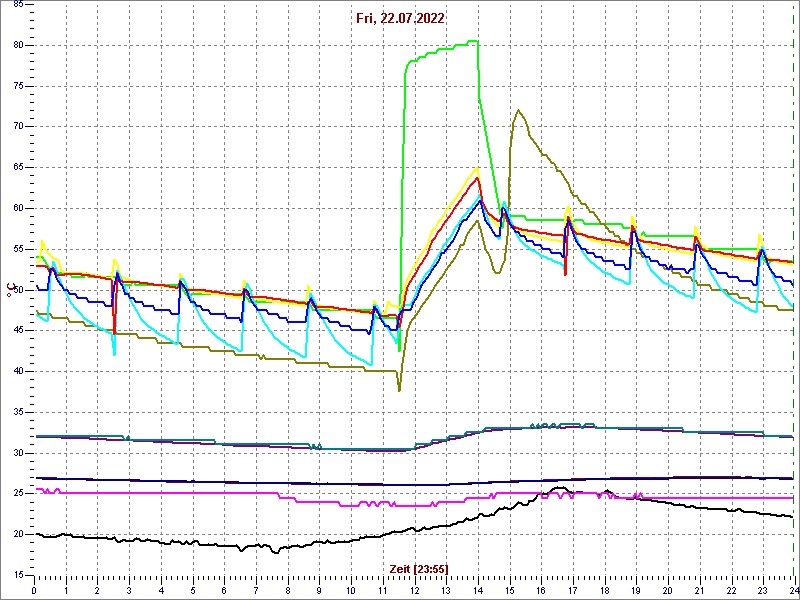
Task: Select the 60 label on temperature axis
Action: click(x=17, y=208)
